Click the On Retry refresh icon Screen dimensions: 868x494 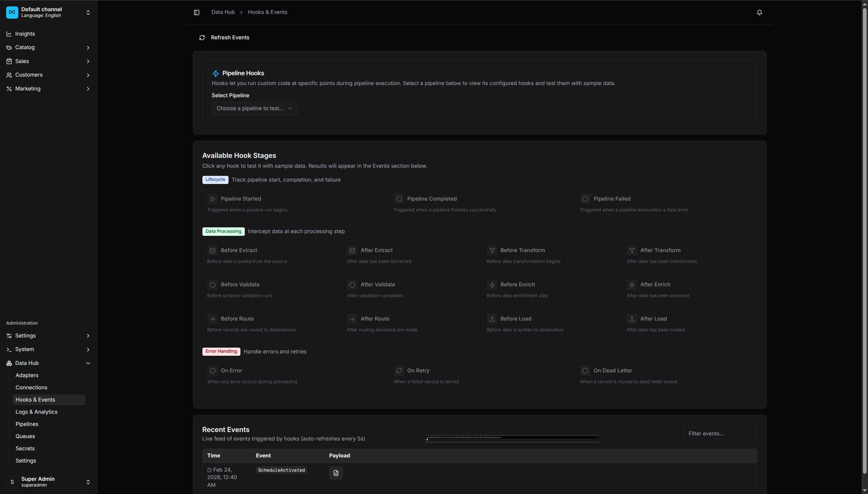click(x=399, y=371)
